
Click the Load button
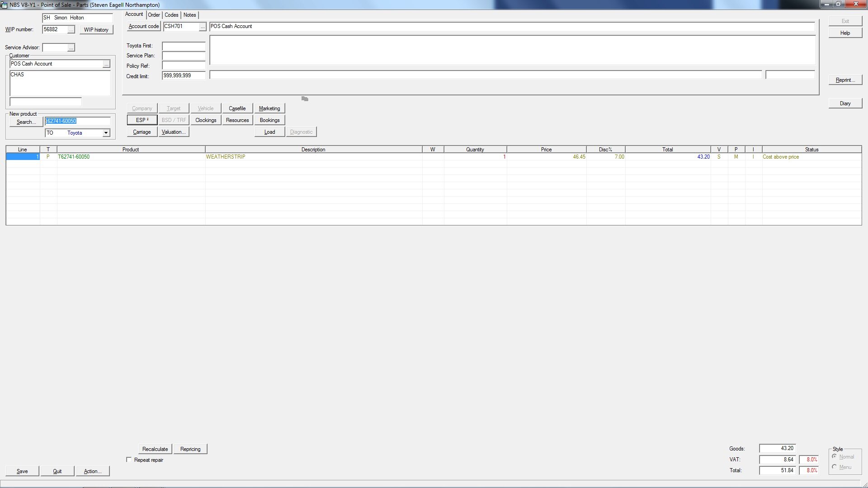pos(269,132)
